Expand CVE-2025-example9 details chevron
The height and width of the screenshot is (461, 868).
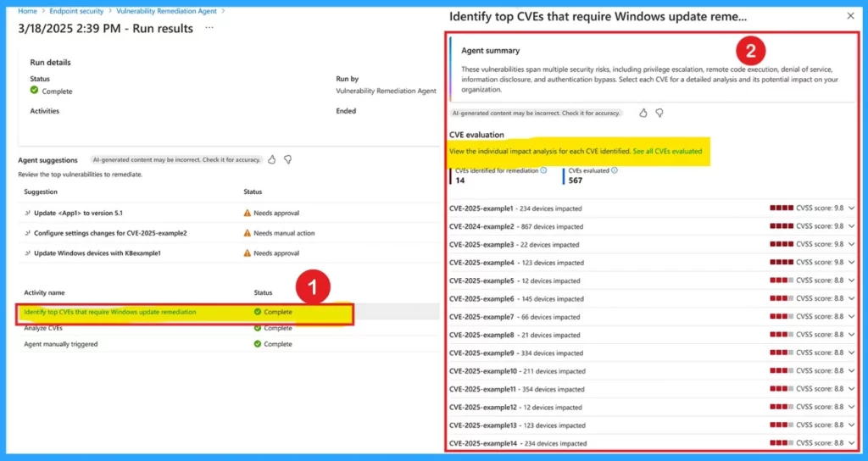coord(851,353)
